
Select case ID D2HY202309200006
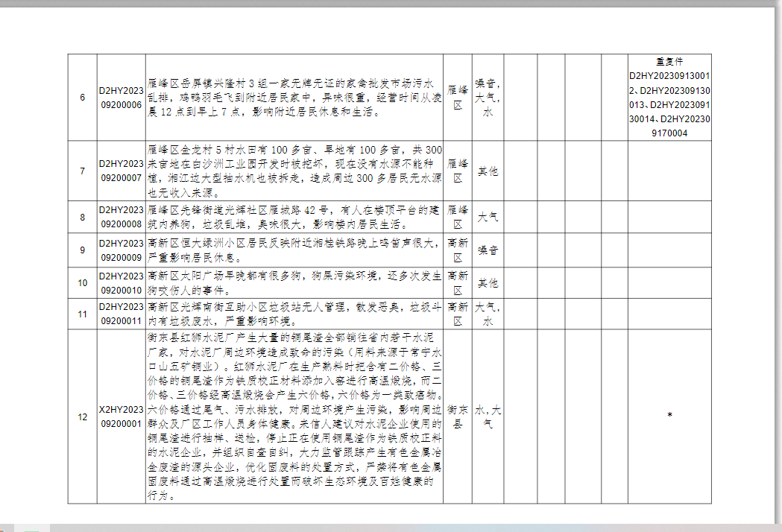[121, 98]
